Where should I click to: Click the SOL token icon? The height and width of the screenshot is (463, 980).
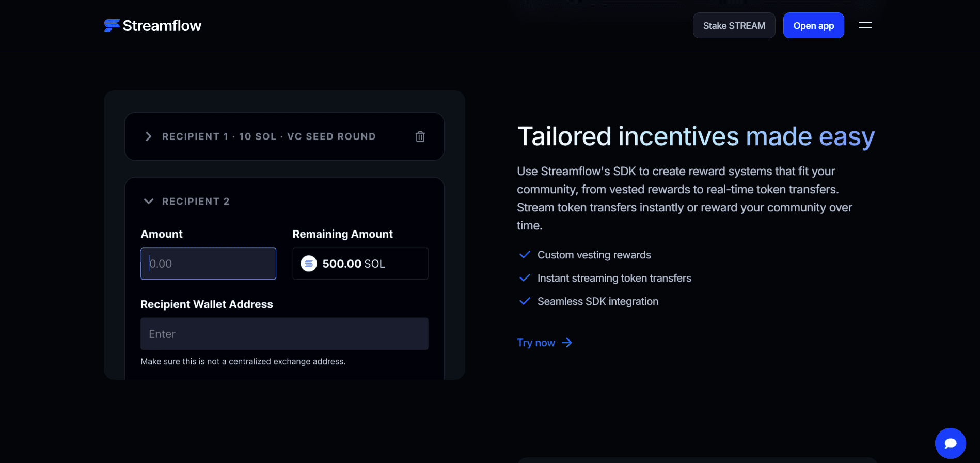click(x=309, y=264)
